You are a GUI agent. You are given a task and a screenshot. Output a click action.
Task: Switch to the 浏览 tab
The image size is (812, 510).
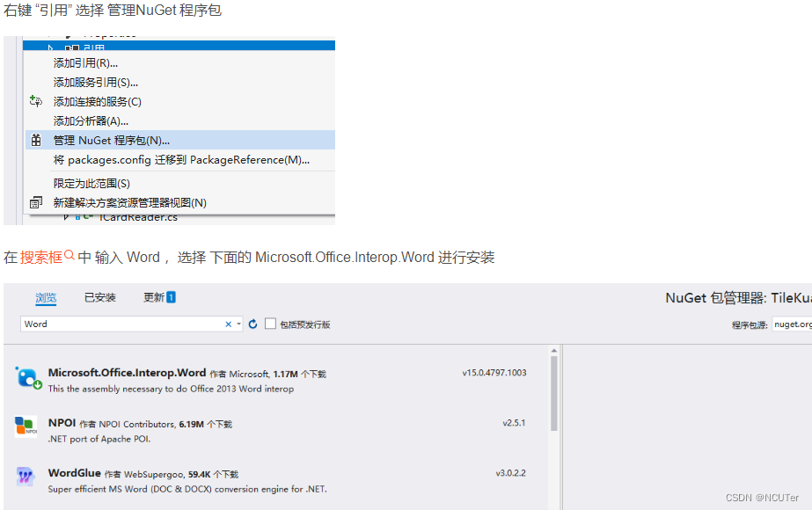pyautogui.click(x=46, y=298)
